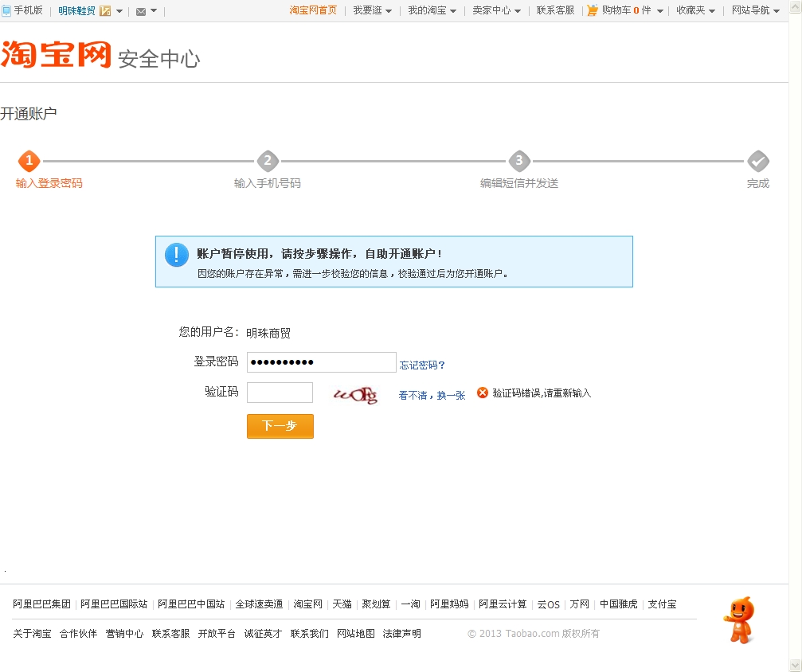Expand the dropdown arrow next to envelope
This screenshot has width=802, height=672.
coord(154,10)
